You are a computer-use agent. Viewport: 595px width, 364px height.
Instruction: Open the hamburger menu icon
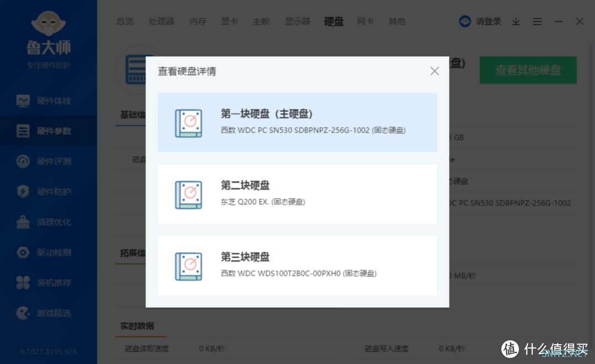(x=537, y=21)
